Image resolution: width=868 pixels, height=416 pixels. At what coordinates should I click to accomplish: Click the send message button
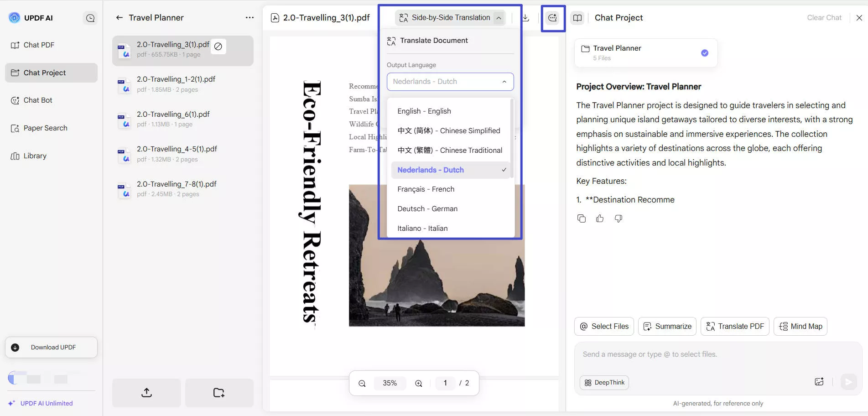tap(848, 382)
